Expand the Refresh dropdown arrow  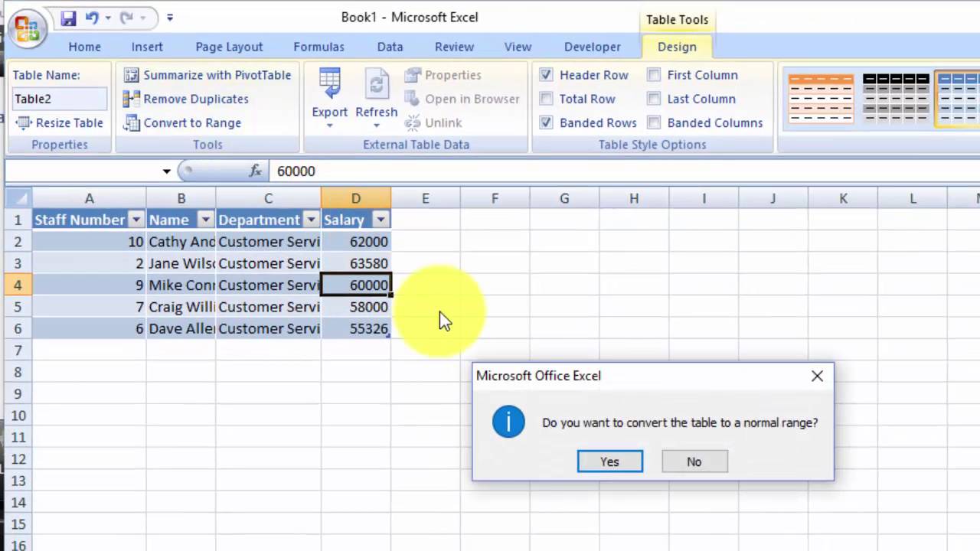[377, 126]
